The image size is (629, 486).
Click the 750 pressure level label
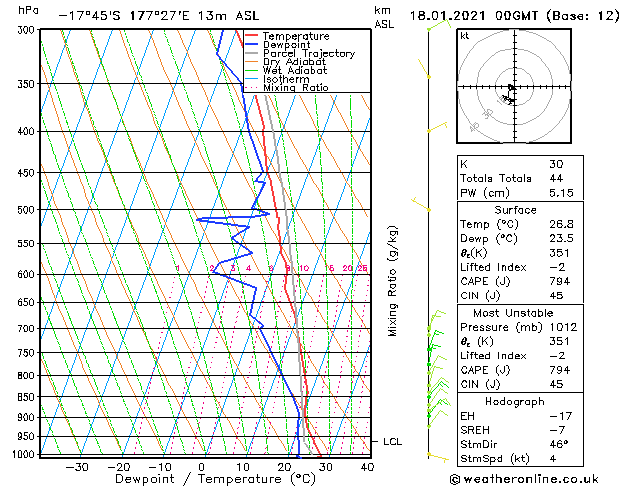click(28, 353)
